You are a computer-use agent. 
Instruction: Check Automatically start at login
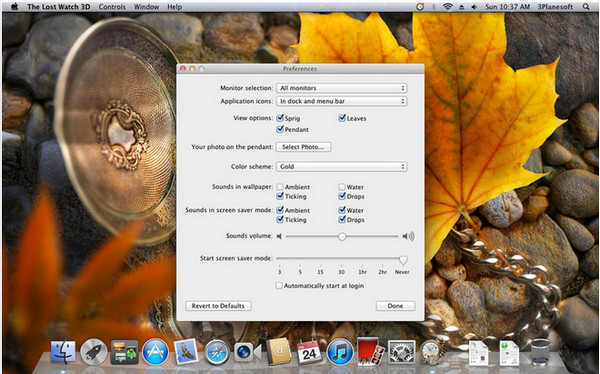click(x=279, y=286)
